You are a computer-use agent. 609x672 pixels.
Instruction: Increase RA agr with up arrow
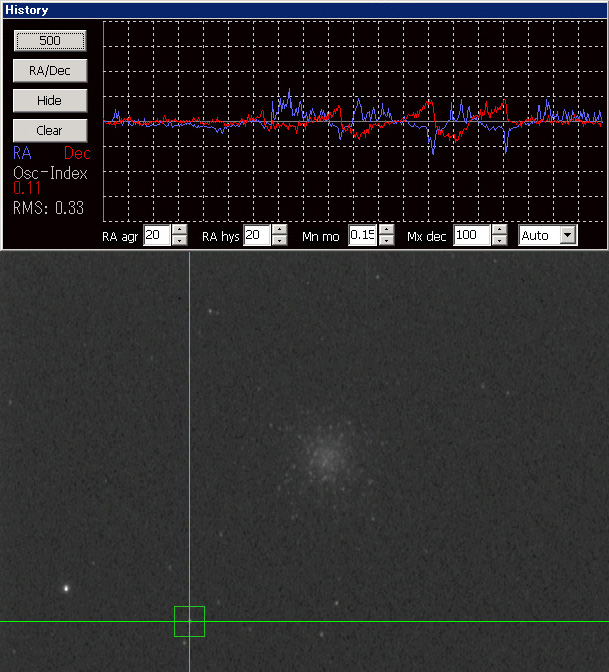(x=180, y=230)
